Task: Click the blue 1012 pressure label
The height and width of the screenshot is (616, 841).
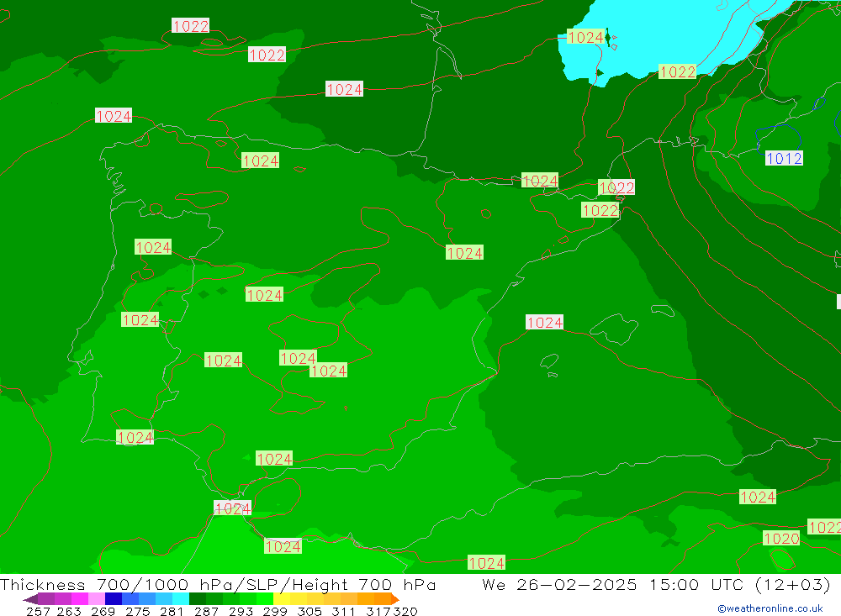Action: [784, 158]
